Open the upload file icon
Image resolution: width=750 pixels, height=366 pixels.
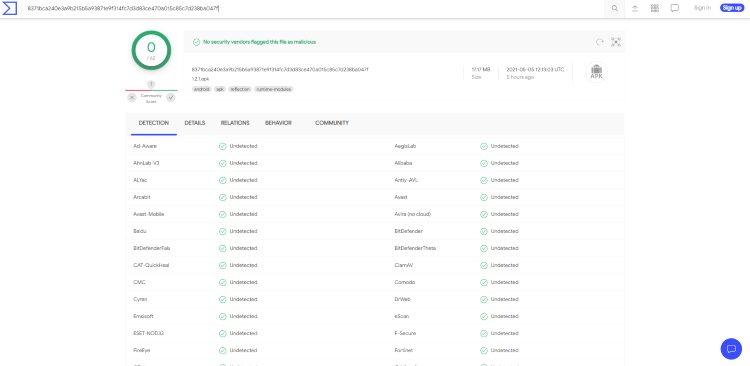[x=635, y=8]
